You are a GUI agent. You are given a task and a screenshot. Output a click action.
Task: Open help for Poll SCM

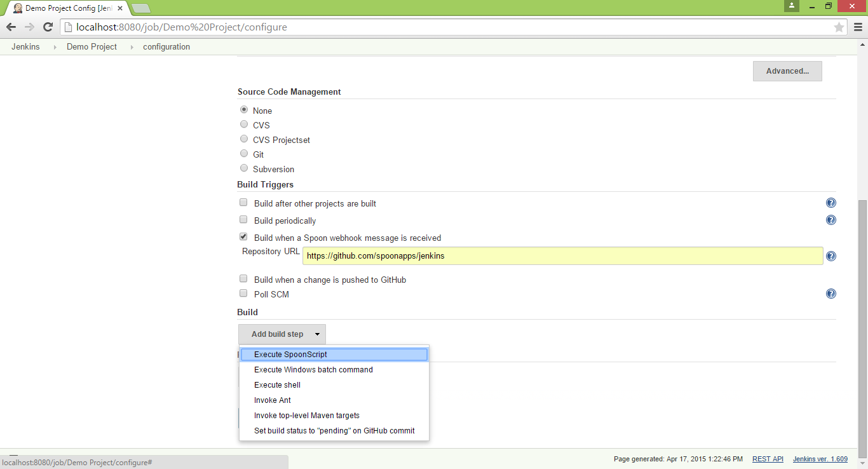831,294
